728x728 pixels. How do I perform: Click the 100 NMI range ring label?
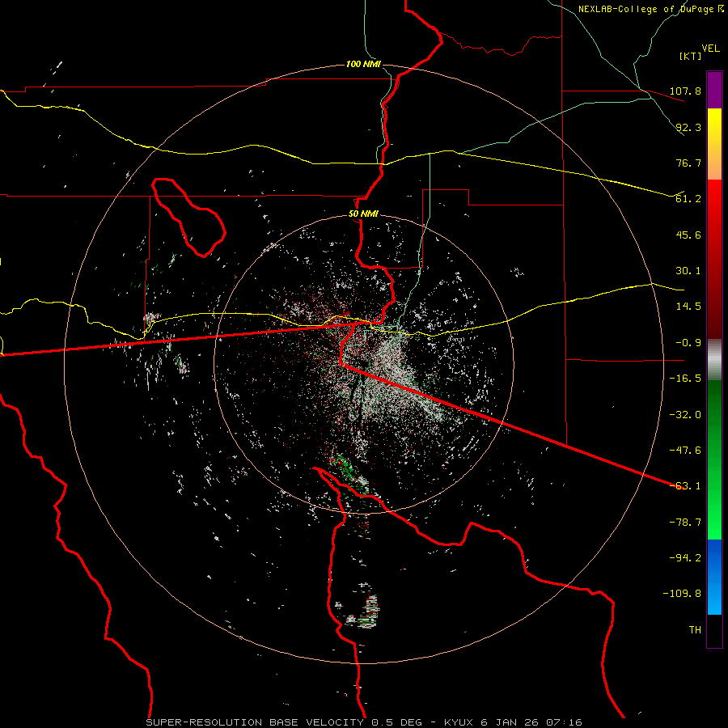click(x=363, y=64)
